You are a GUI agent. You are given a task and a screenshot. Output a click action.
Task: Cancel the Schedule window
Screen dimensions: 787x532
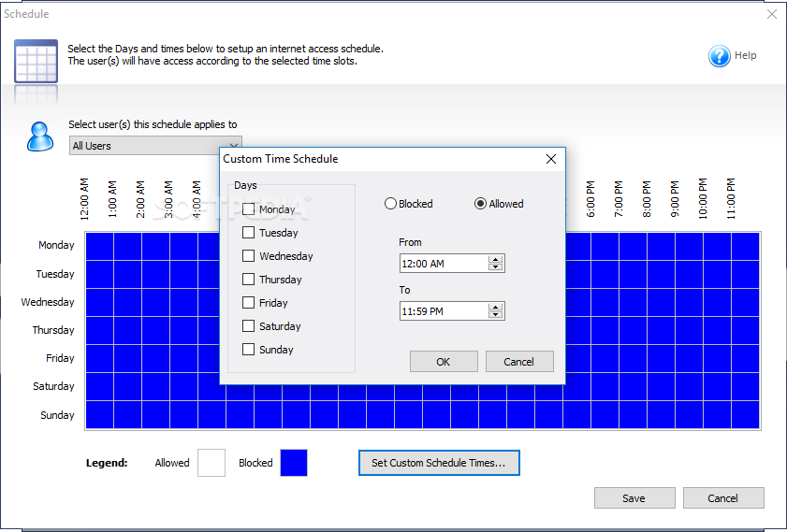(x=723, y=498)
